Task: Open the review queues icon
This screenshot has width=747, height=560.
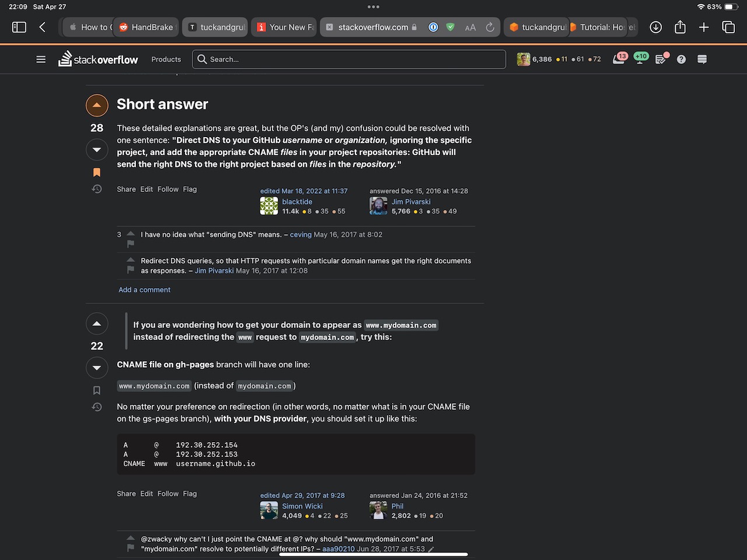Action: 661,60
